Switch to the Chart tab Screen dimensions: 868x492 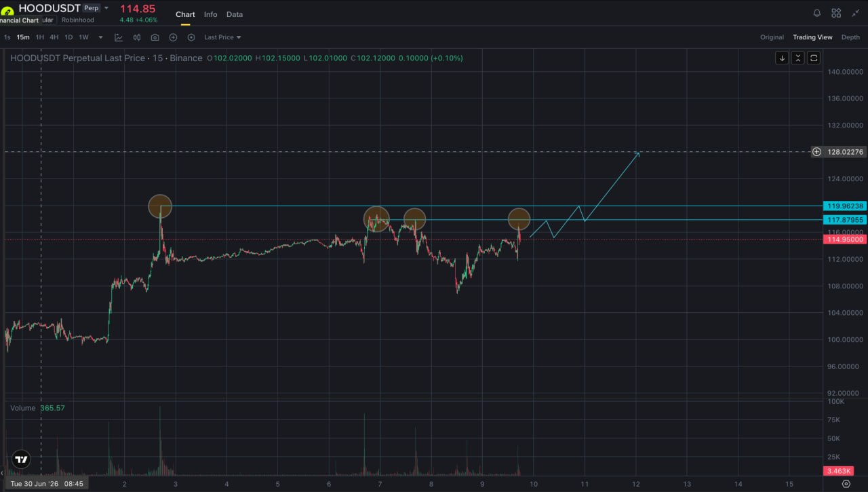coord(185,14)
